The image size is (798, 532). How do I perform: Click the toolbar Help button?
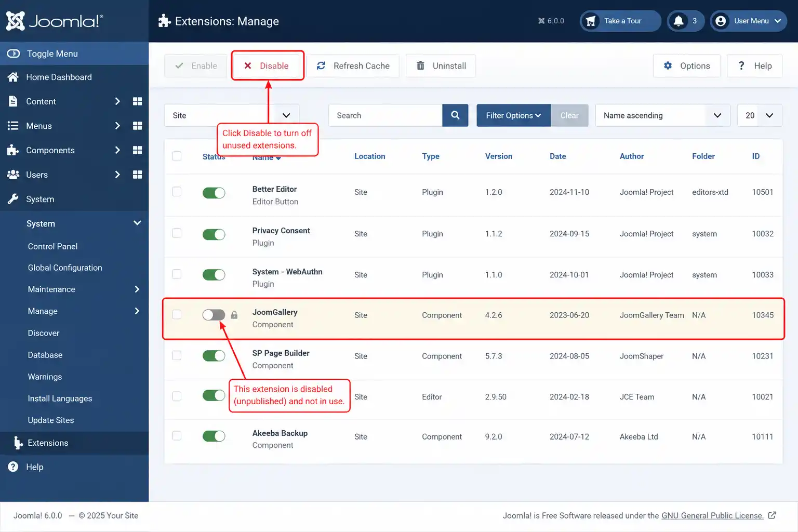(754, 65)
